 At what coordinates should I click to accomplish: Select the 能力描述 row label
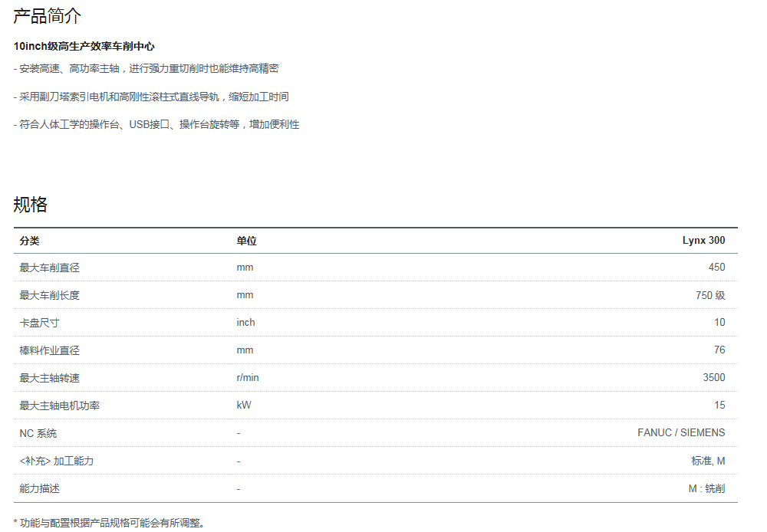point(39,488)
